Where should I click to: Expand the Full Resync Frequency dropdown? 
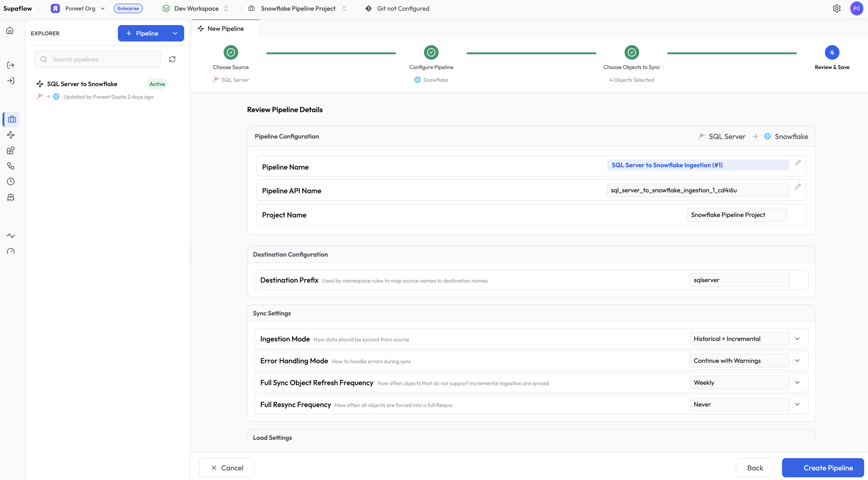[x=798, y=404]
